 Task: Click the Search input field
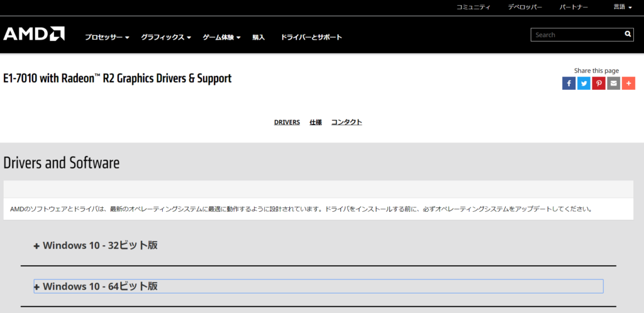pos(576,35)
